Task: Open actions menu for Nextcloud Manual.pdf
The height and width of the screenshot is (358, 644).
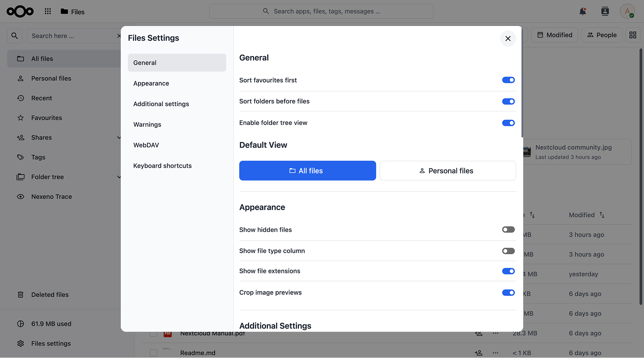Action: [x=495, y=333]
